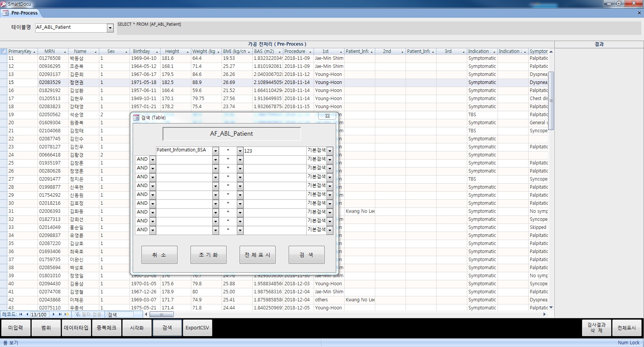The width and height of the screenshot is (644, 347).
Task: Click the 중복체크 button
Action: coord(107,328)
